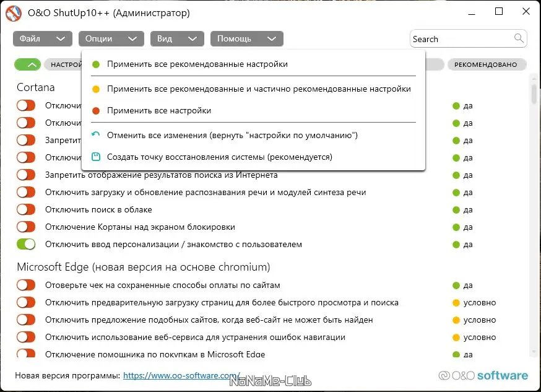Screen dimensions: 541x392
Task: Click the red dot icon beside 'Применить все настройки'
Action: coord(95,112)
